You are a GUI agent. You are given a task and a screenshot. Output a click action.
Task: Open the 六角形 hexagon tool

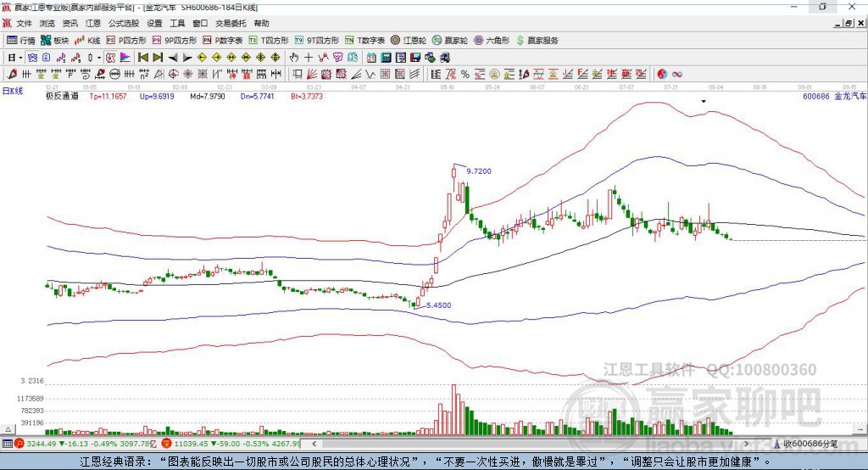coord(492,41)
